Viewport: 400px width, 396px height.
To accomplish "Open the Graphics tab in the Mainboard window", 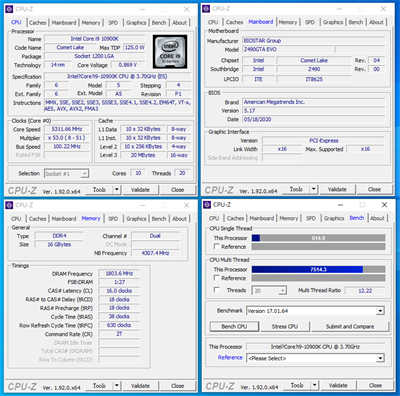I will coord(333,22).
